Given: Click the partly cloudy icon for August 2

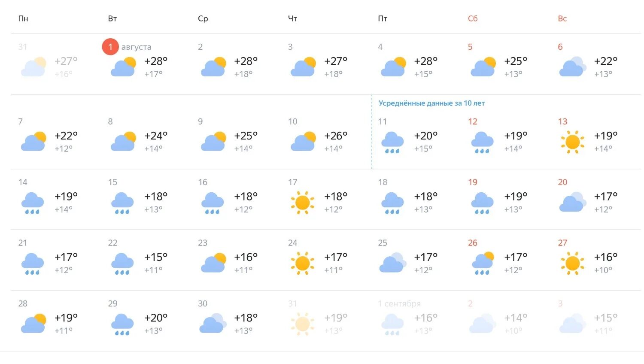Looking at the screenshot, I should coord(213,67).
